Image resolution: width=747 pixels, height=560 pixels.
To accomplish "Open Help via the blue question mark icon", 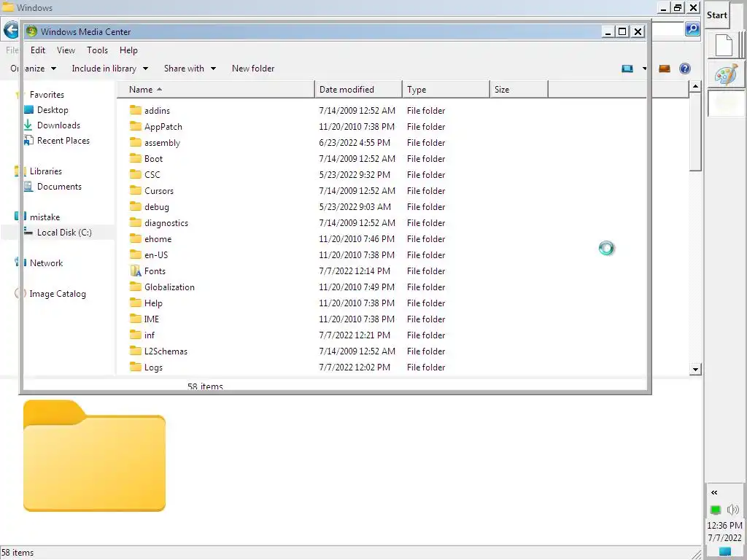I will tap(685, 69).
